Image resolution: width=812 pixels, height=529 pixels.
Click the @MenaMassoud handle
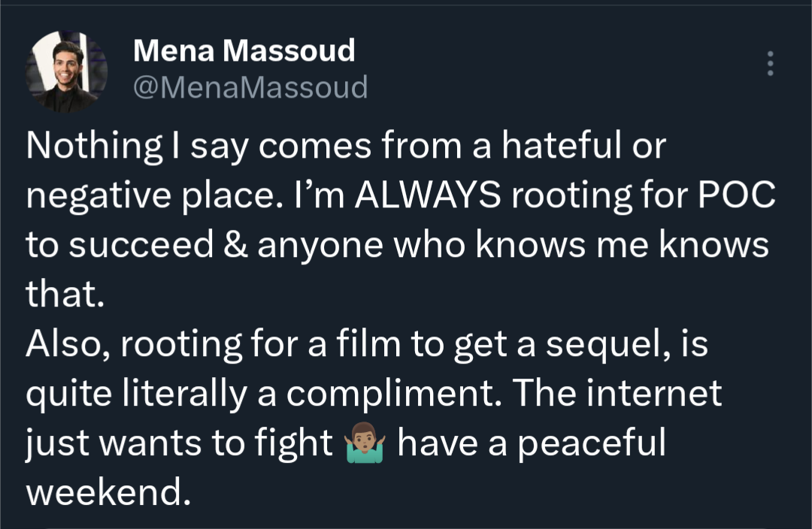pos(250,88)
